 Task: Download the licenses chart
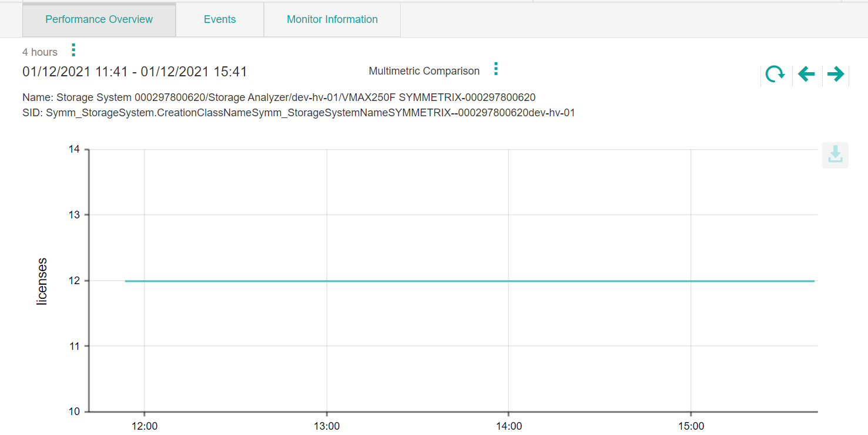click(x=835, y=155)
